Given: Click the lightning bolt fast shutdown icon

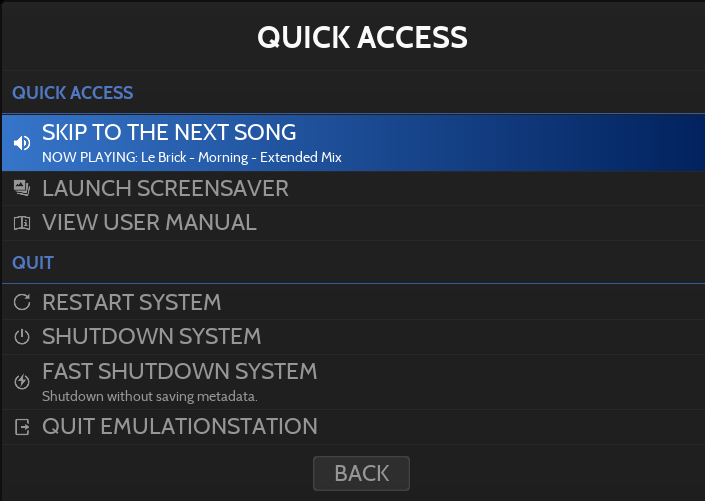Looking at the screenshot, I should (x=21, y=381).
